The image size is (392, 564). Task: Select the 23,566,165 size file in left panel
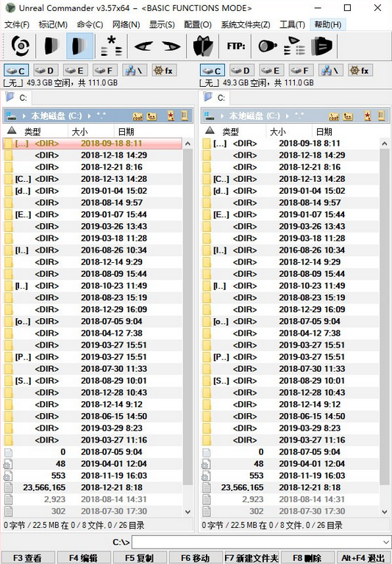[x=93, y=487]
